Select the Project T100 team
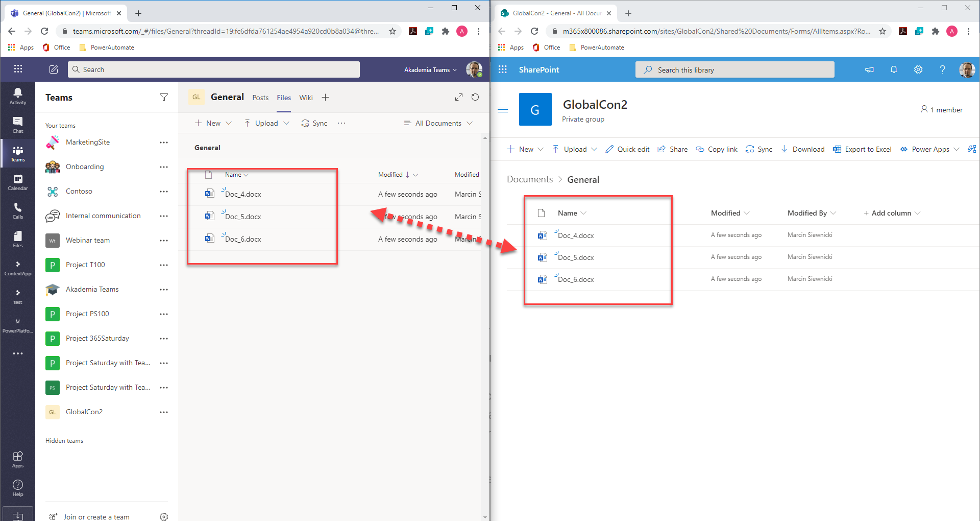980x521 pixels. 85,265
